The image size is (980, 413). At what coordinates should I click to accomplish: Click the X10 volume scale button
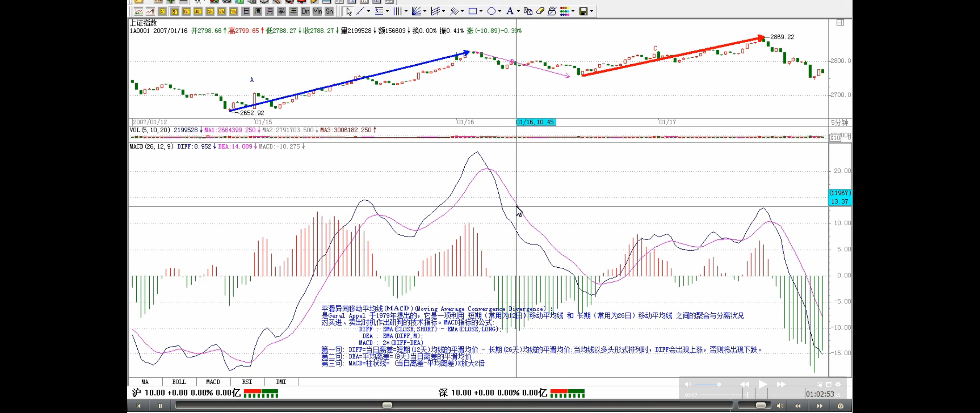click(x=835, y=138)
